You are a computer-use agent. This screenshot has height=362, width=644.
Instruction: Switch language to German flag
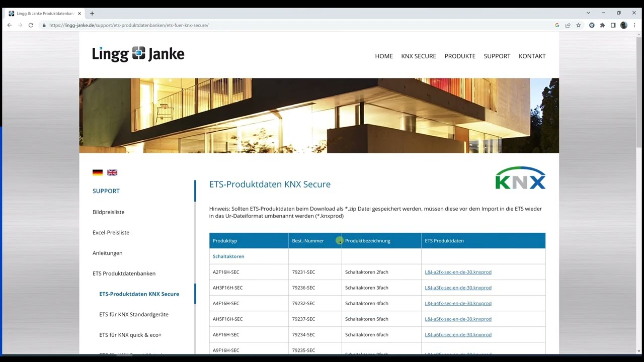tap(98, 172)
